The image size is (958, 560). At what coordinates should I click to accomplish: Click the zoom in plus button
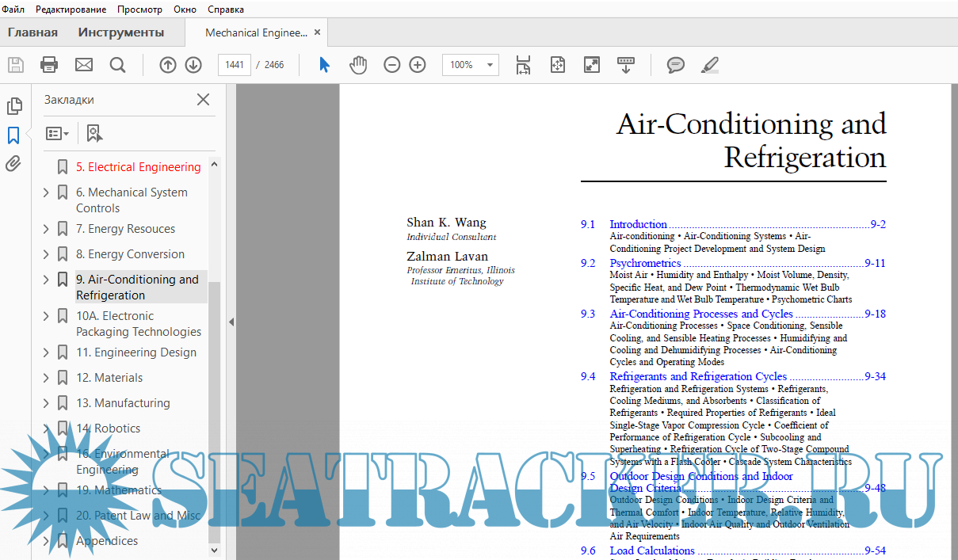click(x=418, y=65)
